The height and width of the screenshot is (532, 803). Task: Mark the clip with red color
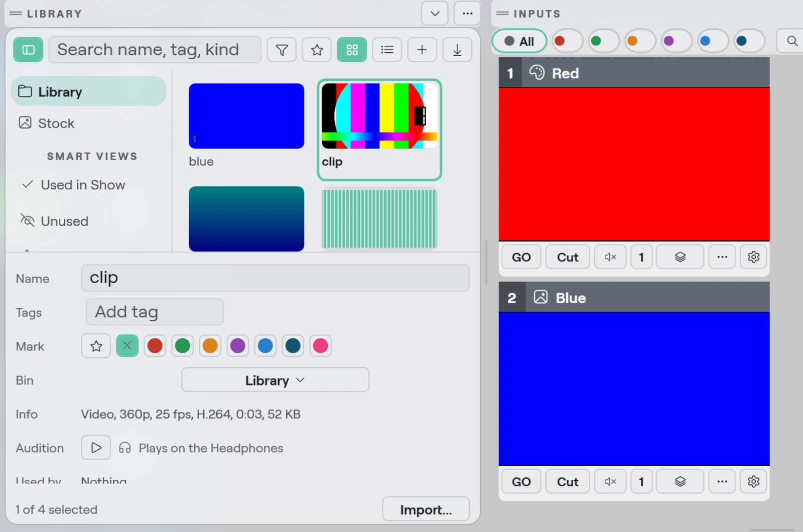(x=155, y=346)
